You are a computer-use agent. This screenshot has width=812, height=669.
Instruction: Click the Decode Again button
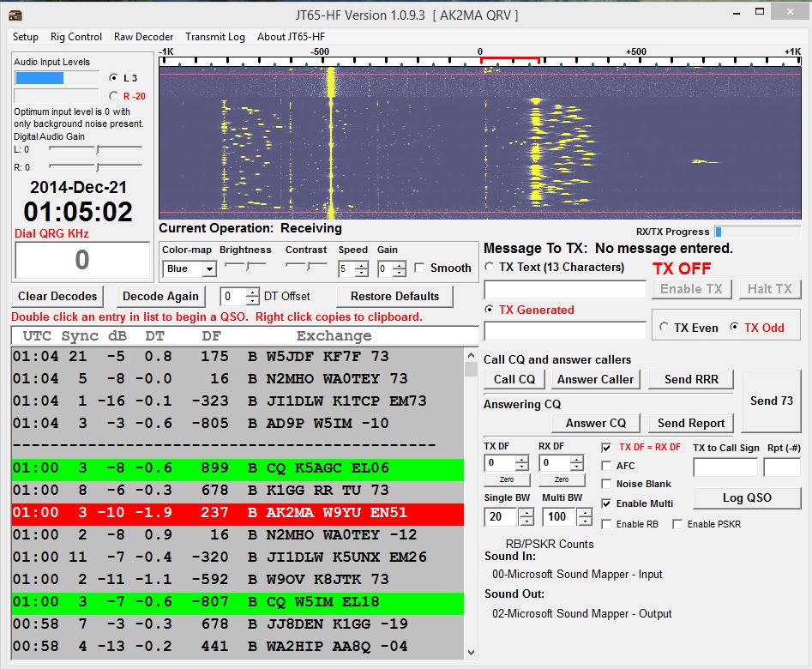160,297
